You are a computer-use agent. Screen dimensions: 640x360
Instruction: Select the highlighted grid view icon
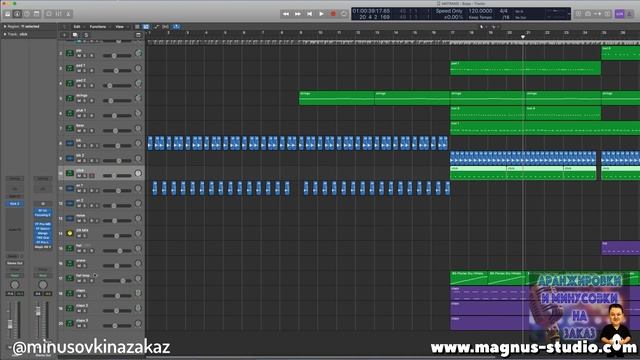click(146, 27)
